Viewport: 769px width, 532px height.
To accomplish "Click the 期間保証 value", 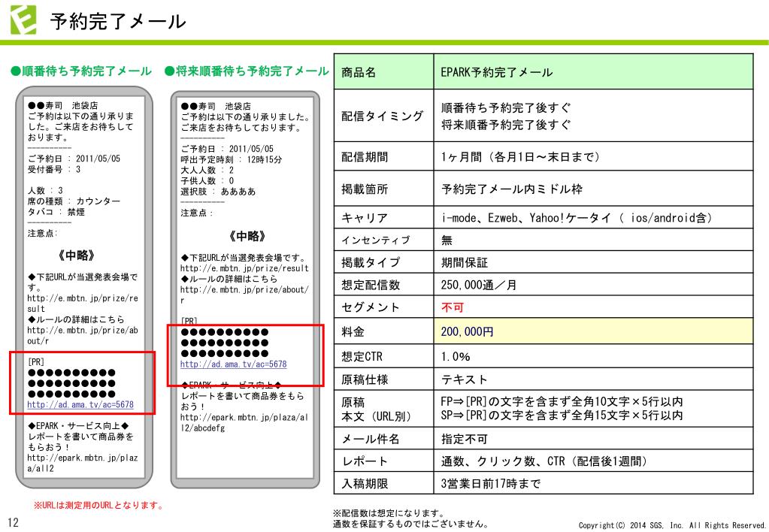I will [464, 262].
